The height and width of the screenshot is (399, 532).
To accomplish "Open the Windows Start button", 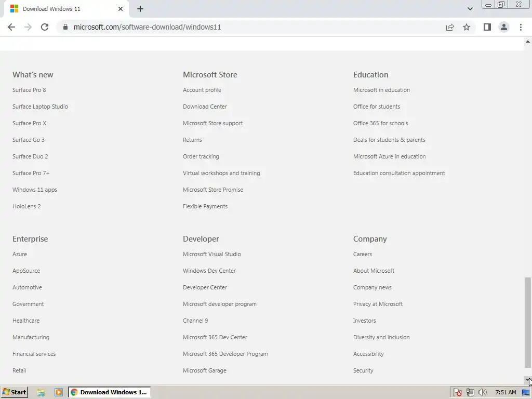I will [14, 392].
